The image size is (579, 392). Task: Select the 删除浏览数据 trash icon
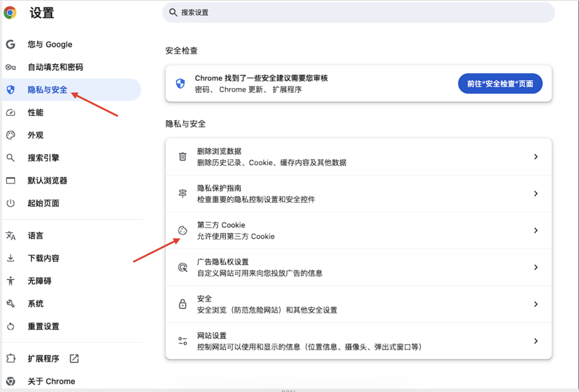click(x=182, y=157)
